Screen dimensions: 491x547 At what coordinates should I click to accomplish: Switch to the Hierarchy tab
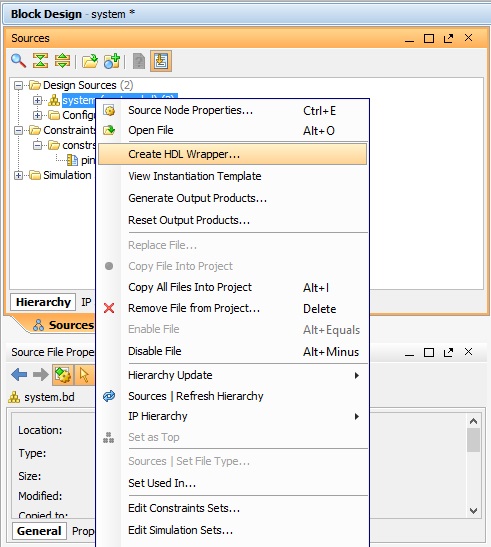tap(43, 302)
